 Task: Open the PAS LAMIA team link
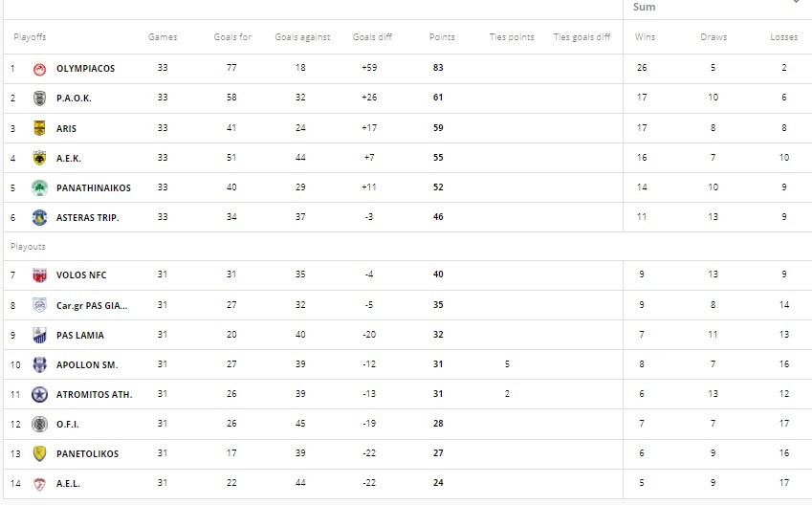point(80,335)
